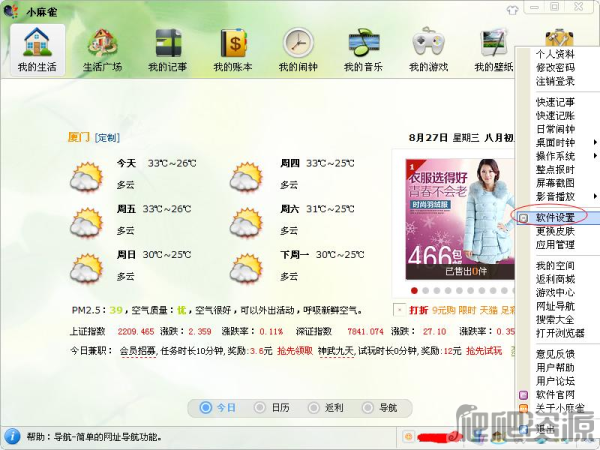Click the [定制] city customize link
The height and width of the screenshot is (450, 600).
[x=107, y=138]
